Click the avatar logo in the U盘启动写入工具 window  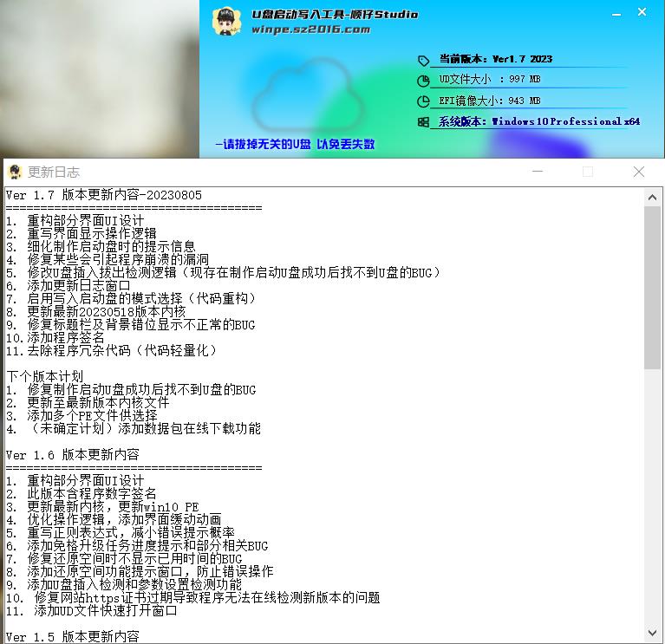click(x=227, y=21)
